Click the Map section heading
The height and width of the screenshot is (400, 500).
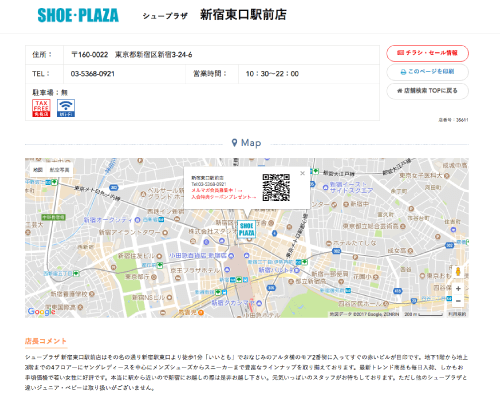[x=247, y=143]
